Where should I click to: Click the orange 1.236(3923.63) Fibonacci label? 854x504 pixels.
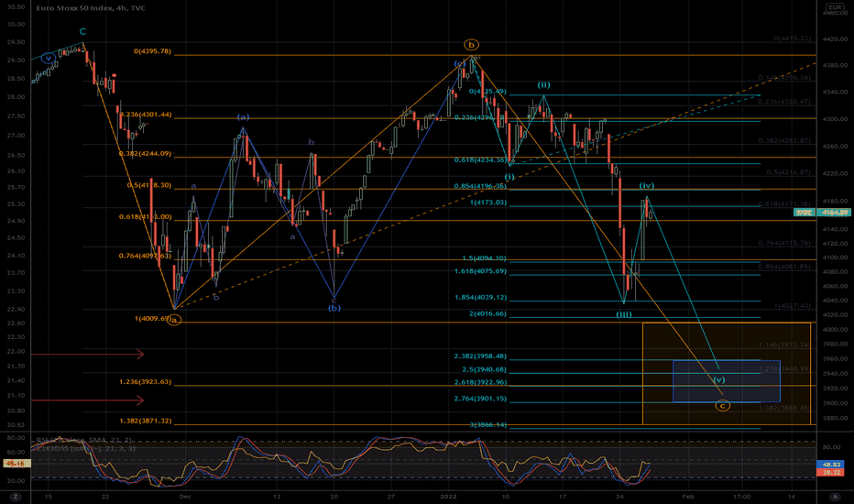pyautogui.click(x=146, y=382)
